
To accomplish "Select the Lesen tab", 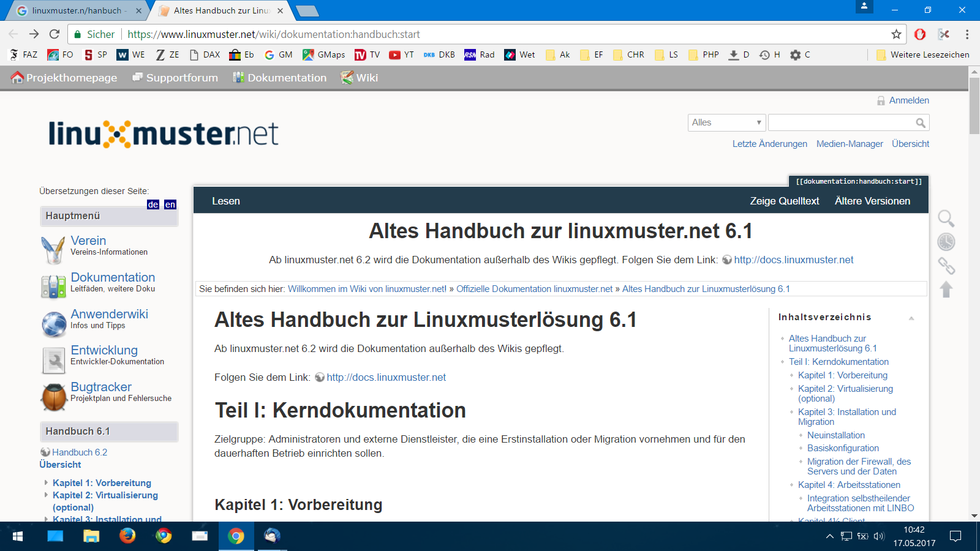I will pos(226,201).
